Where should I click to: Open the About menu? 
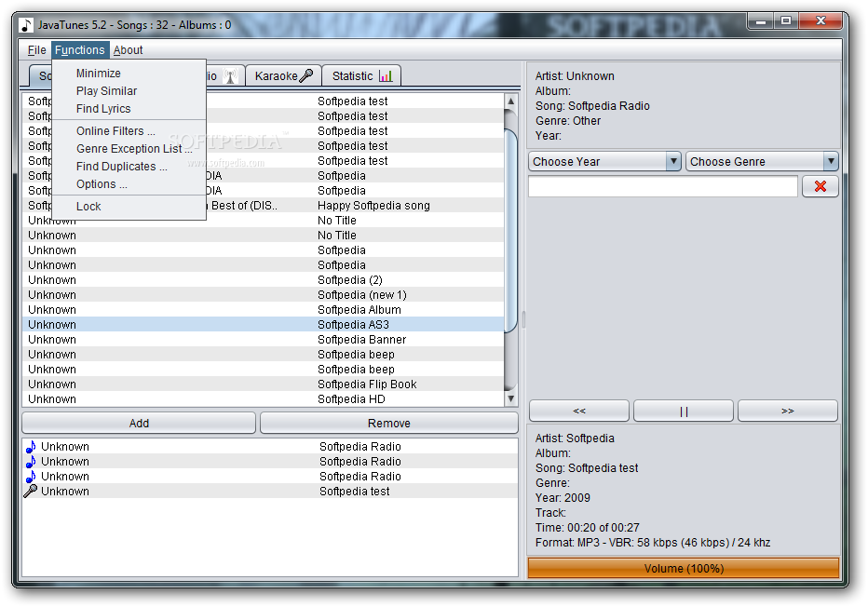(128, 50)
